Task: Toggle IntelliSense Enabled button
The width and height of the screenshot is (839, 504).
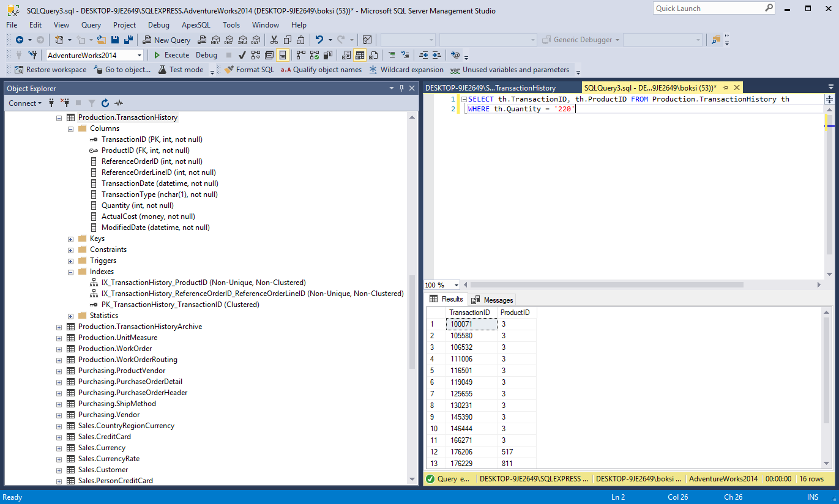Action: coord(283,55)
